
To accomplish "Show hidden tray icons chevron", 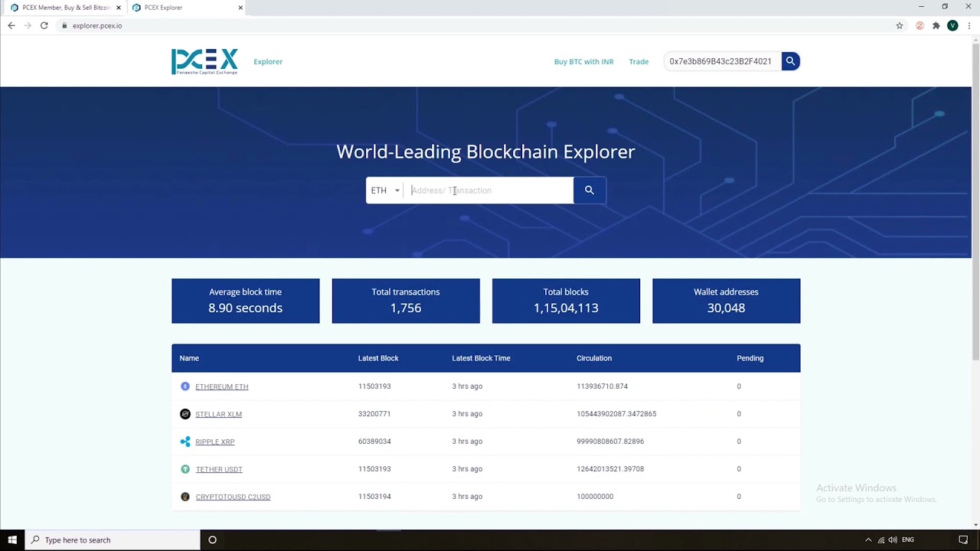I will (x=868, y=540).
